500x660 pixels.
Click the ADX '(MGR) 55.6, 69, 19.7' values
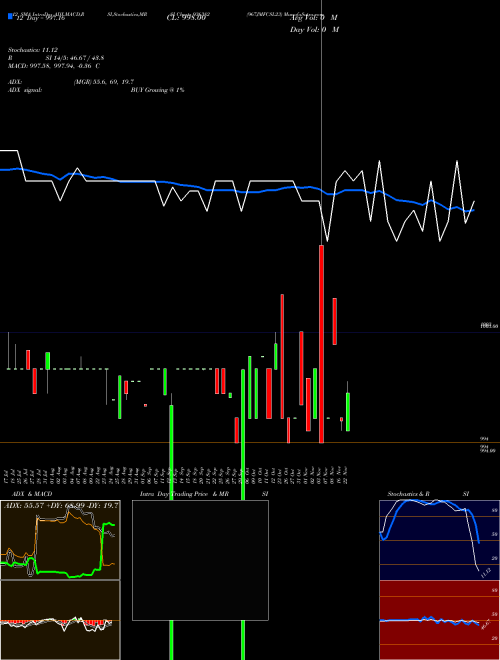tap(104, 82)
